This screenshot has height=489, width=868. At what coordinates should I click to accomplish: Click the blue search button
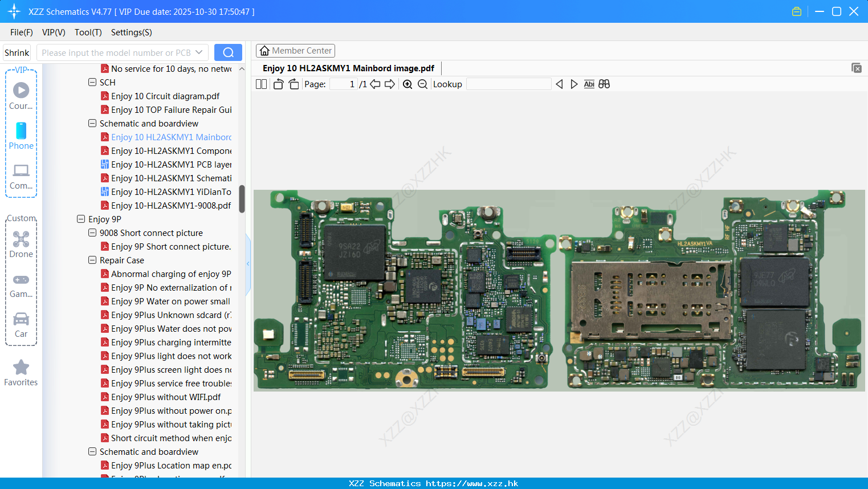pos(228,52)
